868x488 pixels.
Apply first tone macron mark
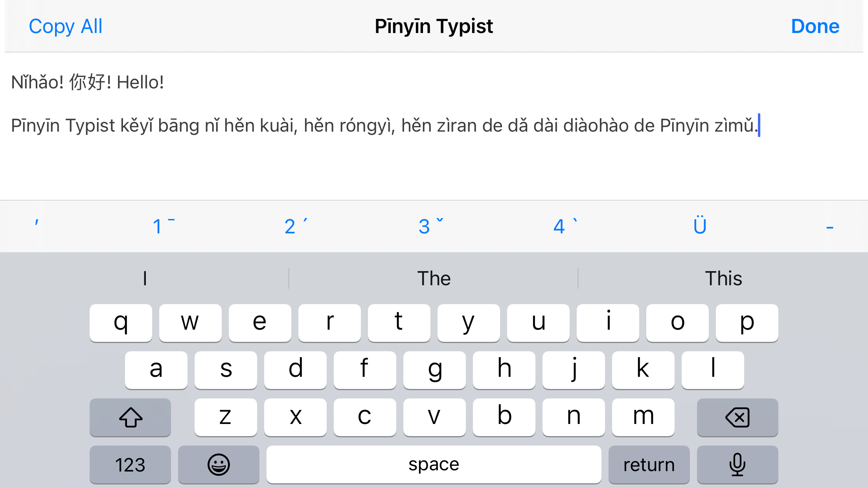point(164,226)
